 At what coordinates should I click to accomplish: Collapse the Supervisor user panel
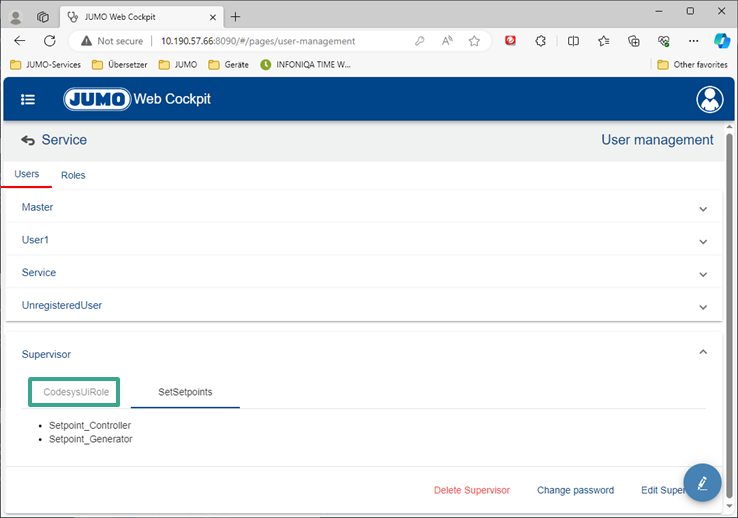(x=703, y=352)
